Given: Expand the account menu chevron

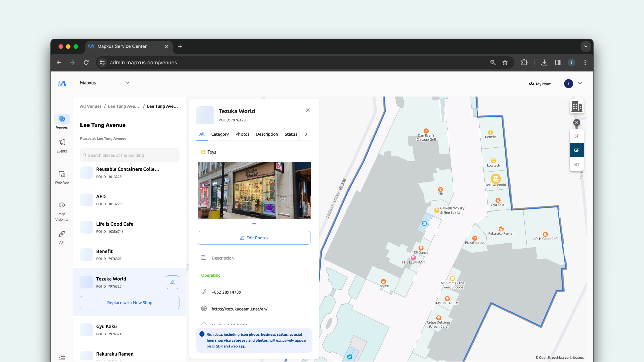Looking at the screenshot, I should 580,83.
